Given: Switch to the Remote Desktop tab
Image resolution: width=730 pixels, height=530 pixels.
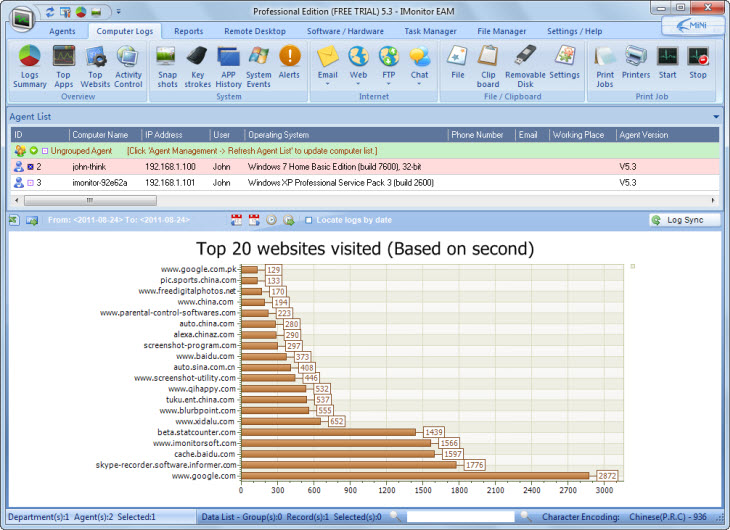Looking at the screenshot, I should click(253, 32).
